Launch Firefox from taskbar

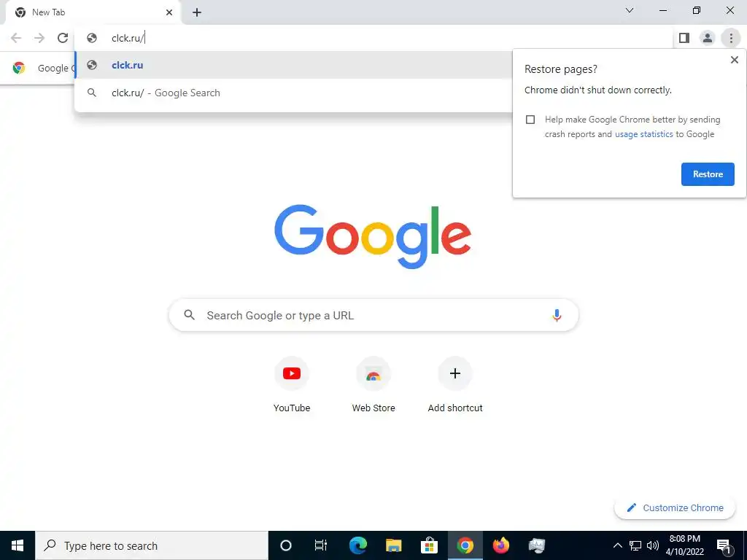500,545
